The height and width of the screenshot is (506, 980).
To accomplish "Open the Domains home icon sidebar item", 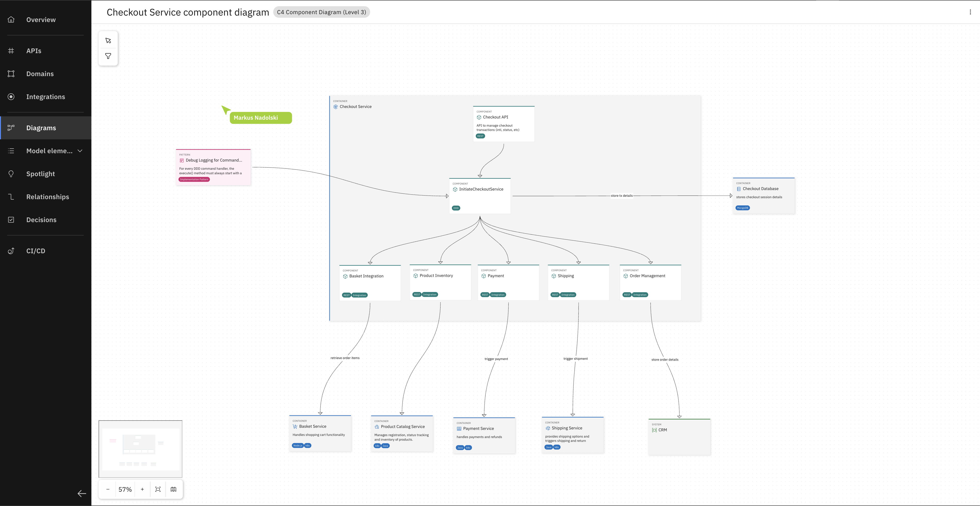I will [x=11, y=74].
